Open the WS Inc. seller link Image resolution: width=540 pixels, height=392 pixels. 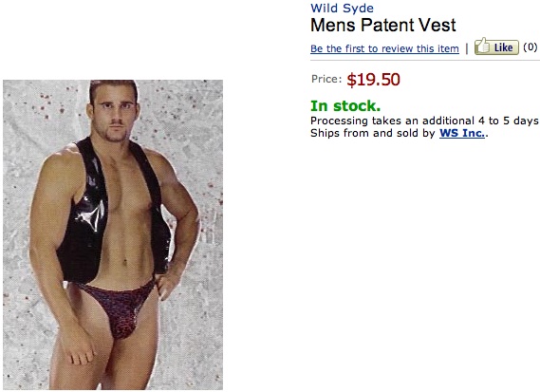462,133
